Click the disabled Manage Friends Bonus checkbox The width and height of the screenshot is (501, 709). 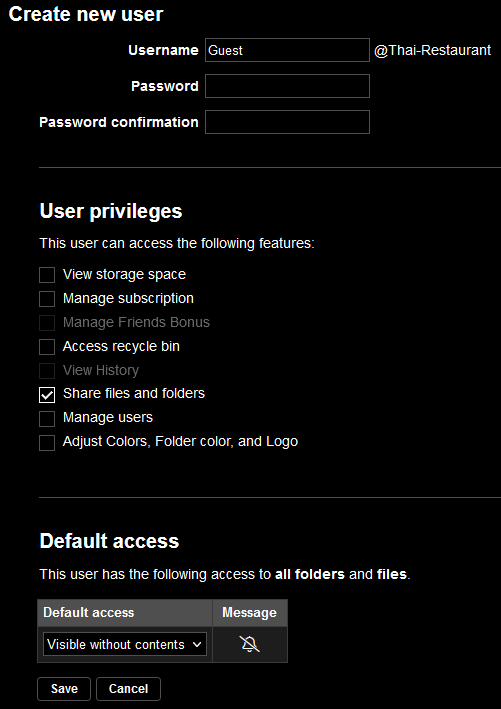point(47,322)
